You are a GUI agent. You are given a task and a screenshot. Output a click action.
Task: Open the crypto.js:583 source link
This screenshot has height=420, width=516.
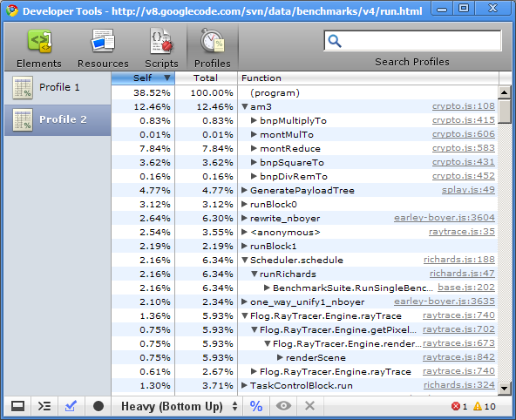coord(464,148)
